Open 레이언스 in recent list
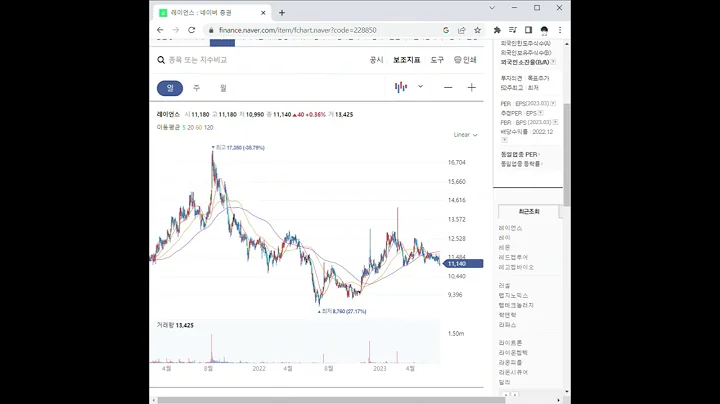The height and width of the screenshot is (404, 720). coord(511,228)
